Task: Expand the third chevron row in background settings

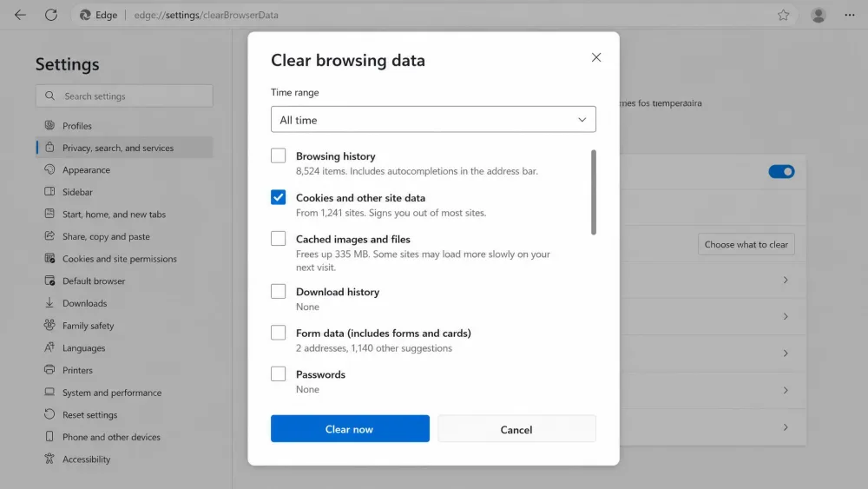Action: tap(785, 354)
